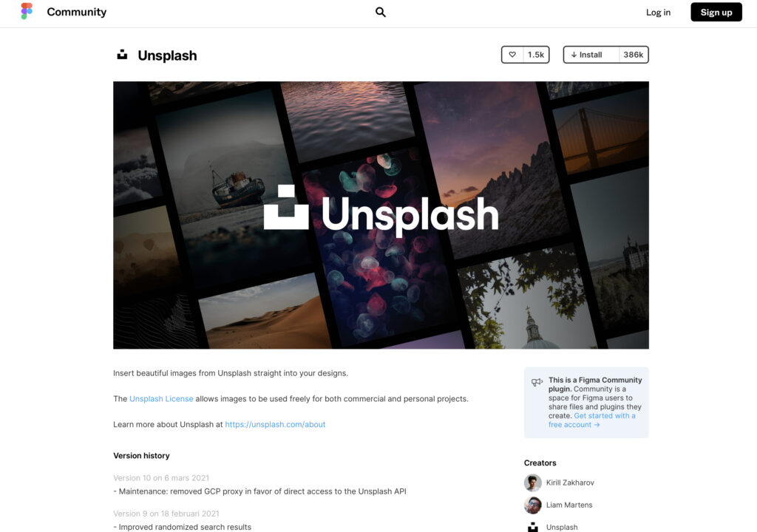Click the download arrow on Install button

tap(574, 55)
